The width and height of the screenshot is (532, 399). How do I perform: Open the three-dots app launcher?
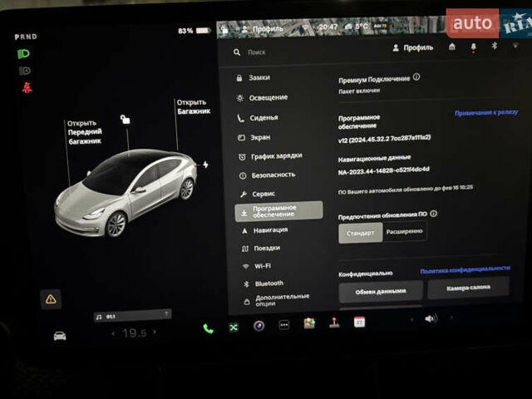[x=284, y=325]
